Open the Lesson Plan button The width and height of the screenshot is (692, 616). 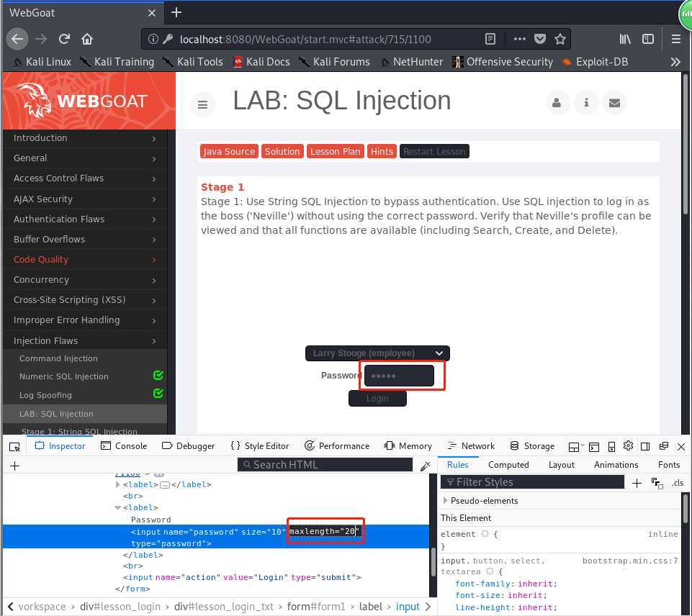(x=335, y=152)
